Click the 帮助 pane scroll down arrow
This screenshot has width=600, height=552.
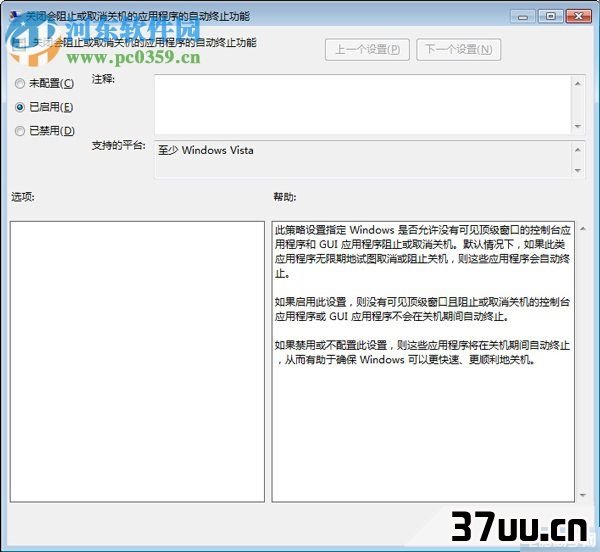click(x=583, y=495)
